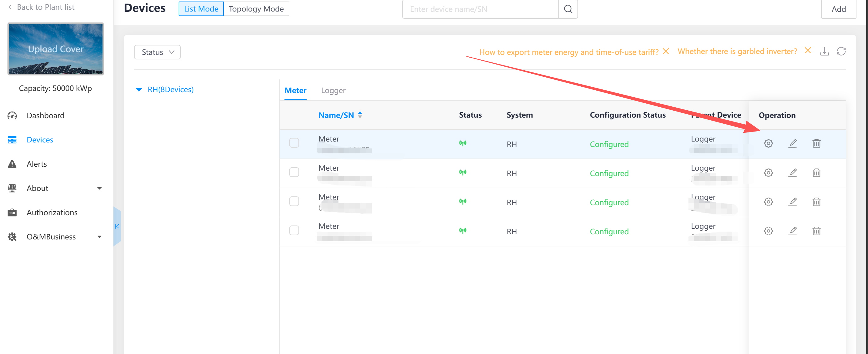Click the Add button
Image resolution: width=868 pixels, height=354 pixels.
838,9
